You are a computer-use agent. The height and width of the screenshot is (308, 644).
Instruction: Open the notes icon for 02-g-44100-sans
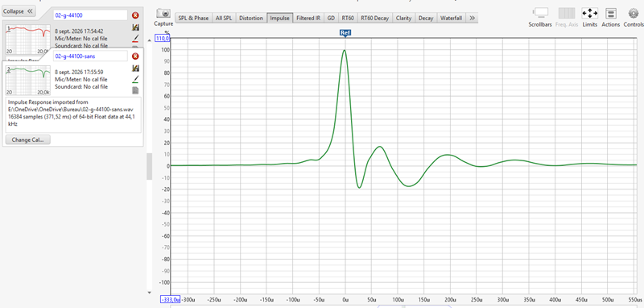[135, 90]
